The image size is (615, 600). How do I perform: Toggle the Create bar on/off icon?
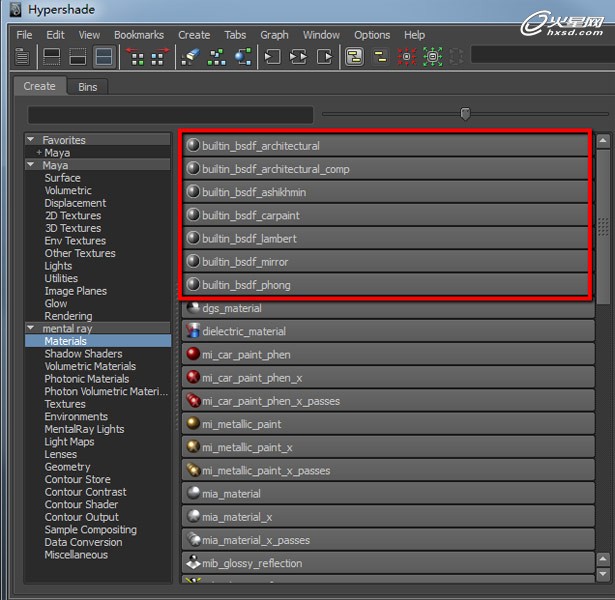click(x=22, y=57)
